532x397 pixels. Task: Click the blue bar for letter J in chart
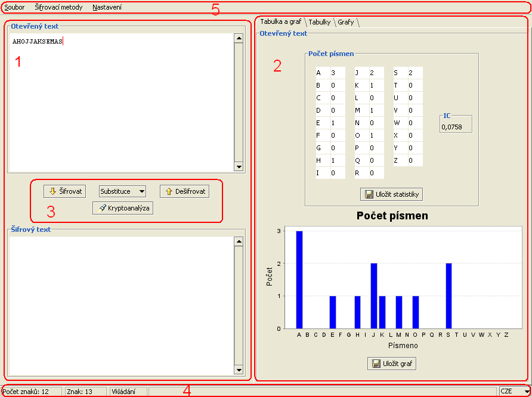[374, 296]
